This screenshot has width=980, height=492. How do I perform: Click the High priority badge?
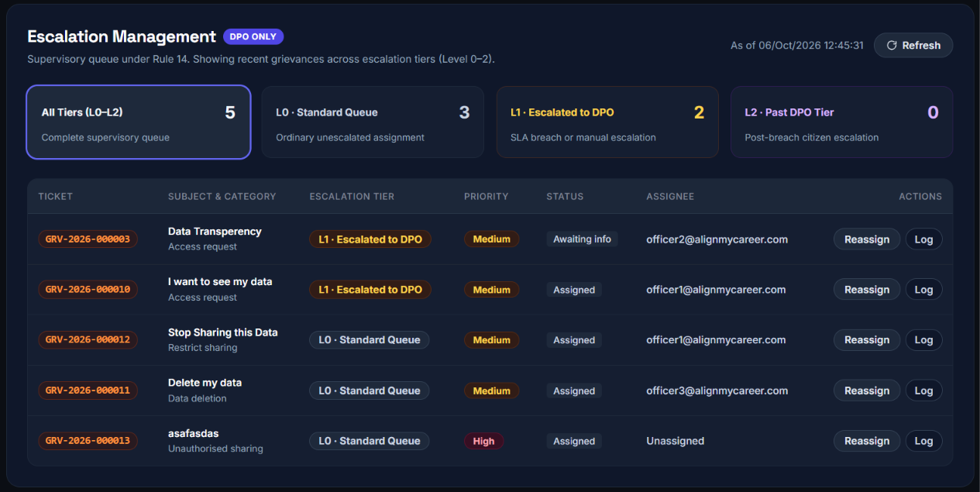[x=483, y=441]
